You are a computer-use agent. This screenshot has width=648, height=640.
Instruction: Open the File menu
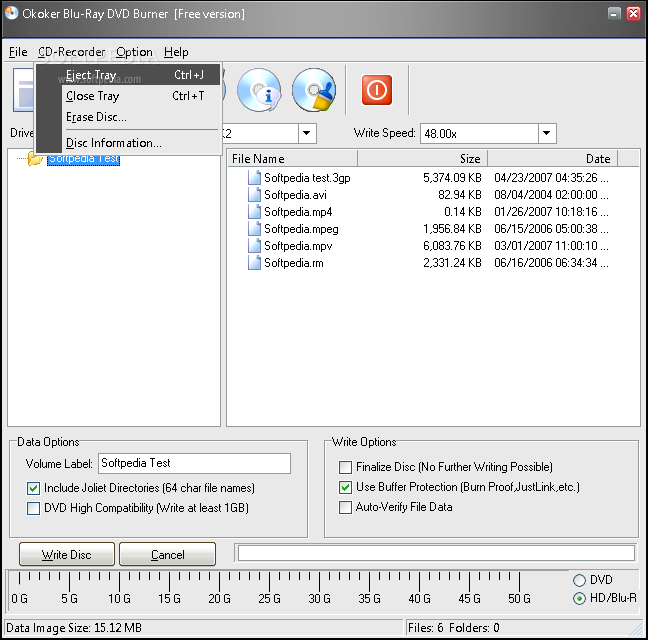(x=18, y=52)
